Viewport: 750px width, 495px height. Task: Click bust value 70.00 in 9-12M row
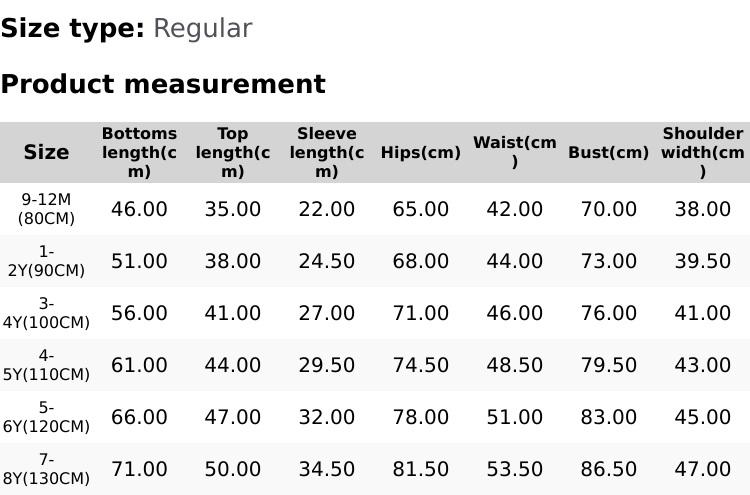(x=609, y=209)
